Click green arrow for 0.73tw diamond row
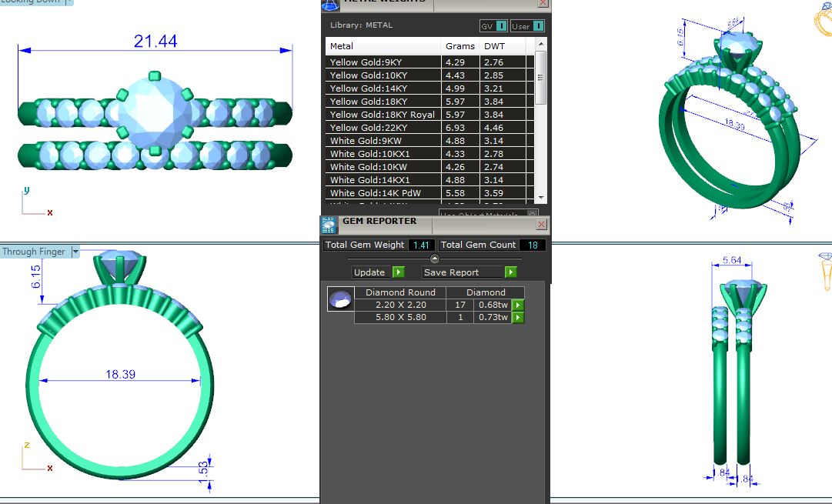The image size is (832, 504). click(518, 317)
